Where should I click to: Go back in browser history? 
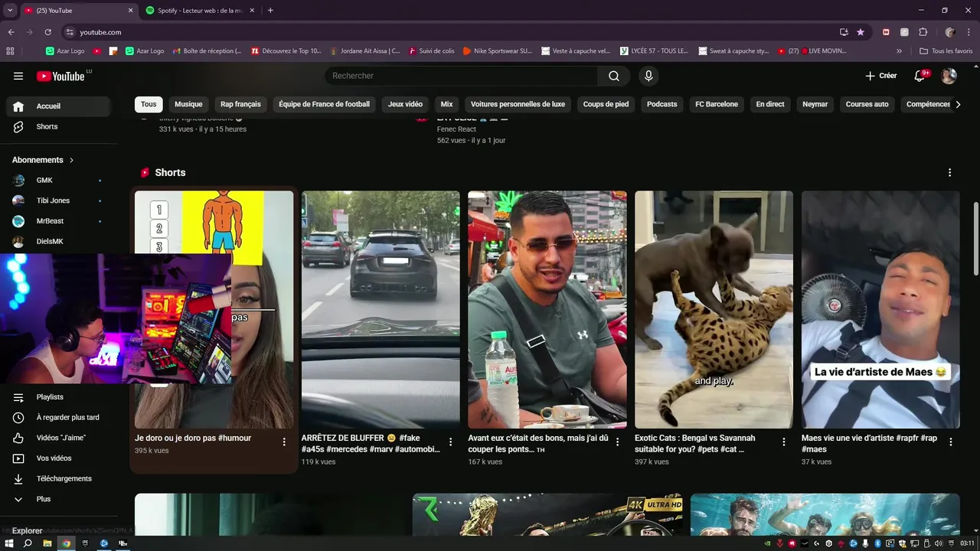[11, 32]
